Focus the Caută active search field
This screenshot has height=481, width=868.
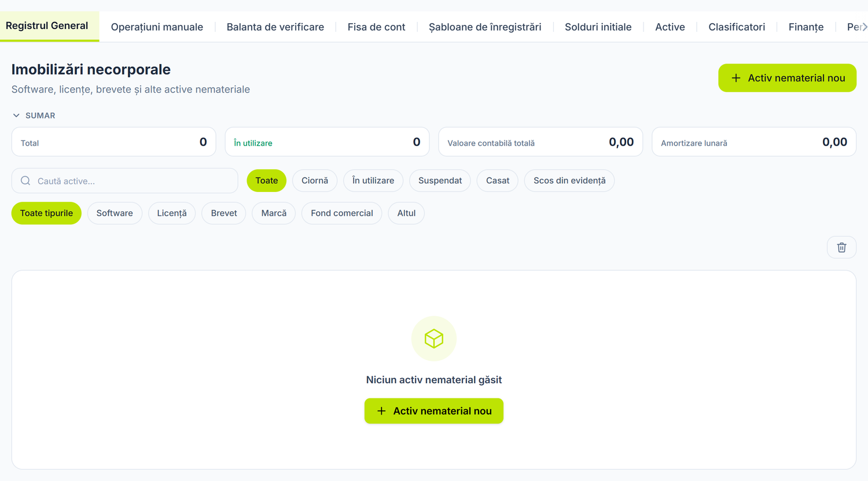click(x=125, y=181)
